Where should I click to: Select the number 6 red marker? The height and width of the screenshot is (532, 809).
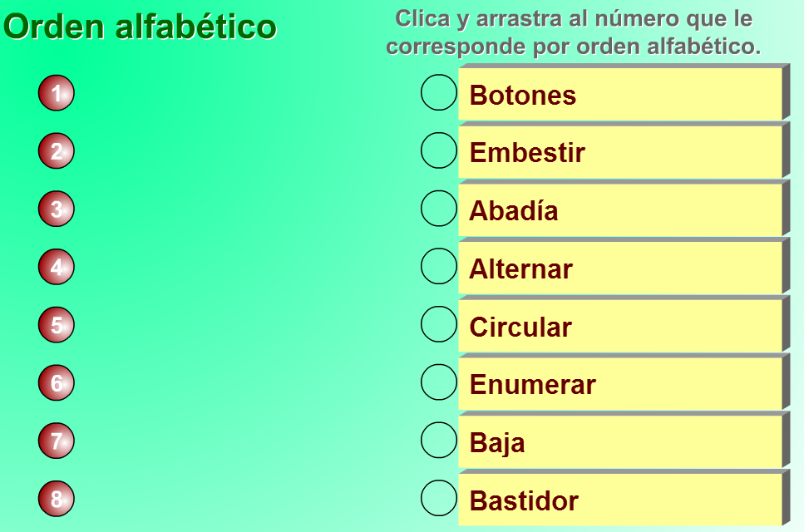pos(55,383)
